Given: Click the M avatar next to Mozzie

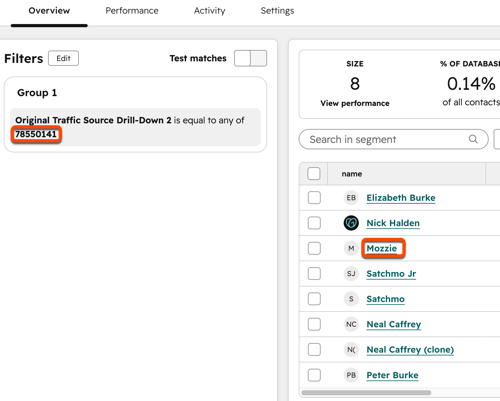Looking at the screenshot, I should pos(351,248).
